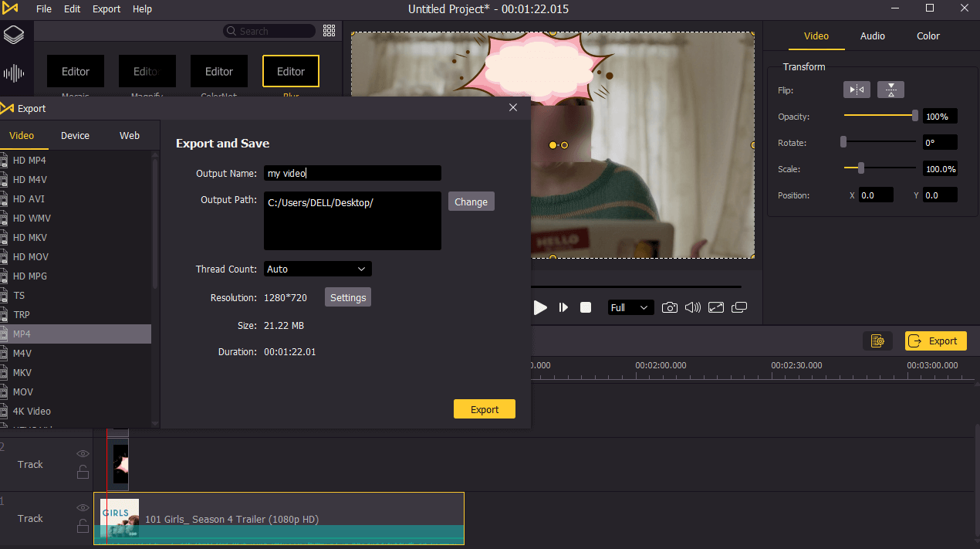Select the 4K Video format
This screenshot has height=549, width=980.
pos(76,411)
